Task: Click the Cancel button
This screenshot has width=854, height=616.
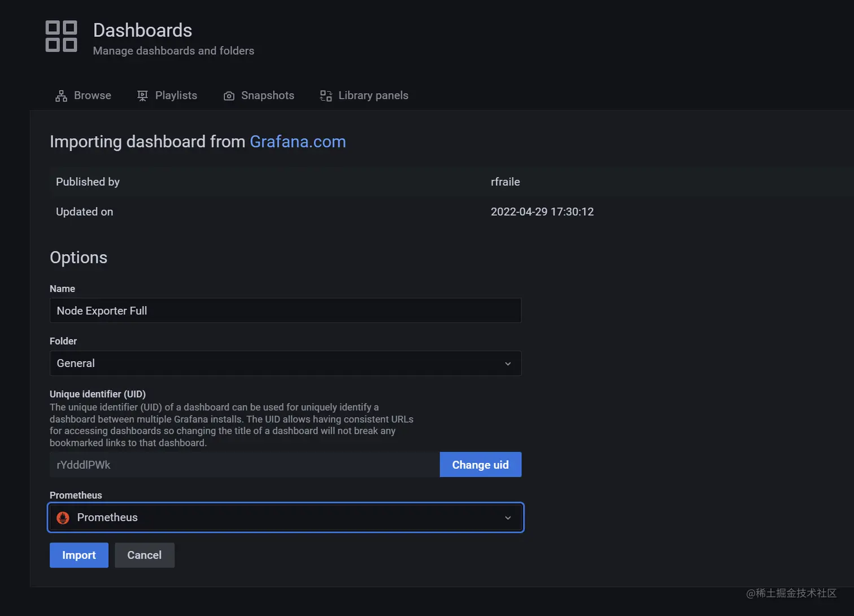Action: point(145,555)
